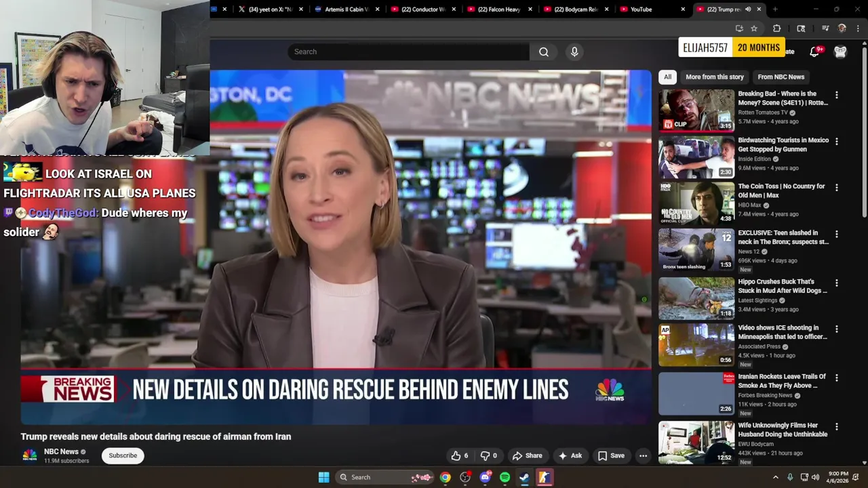Open the Windows Start menu
Screen dimensions: 868x488
coord(323,477)
